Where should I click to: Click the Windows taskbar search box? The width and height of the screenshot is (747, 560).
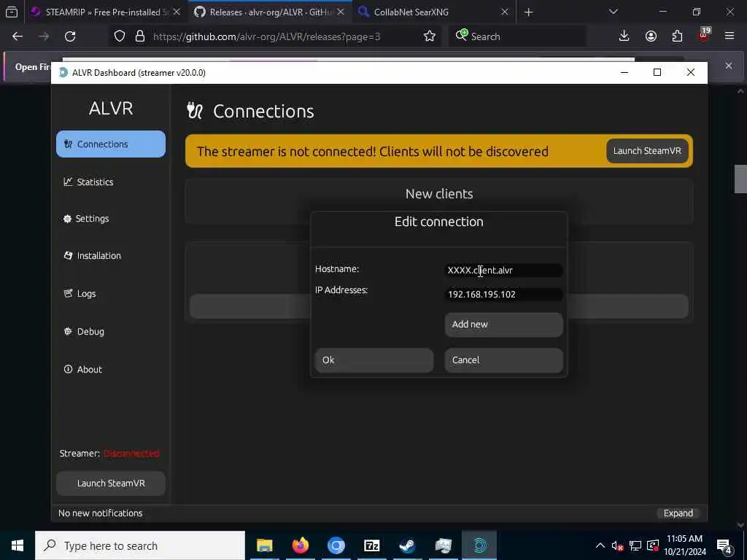tap(140, 545)
